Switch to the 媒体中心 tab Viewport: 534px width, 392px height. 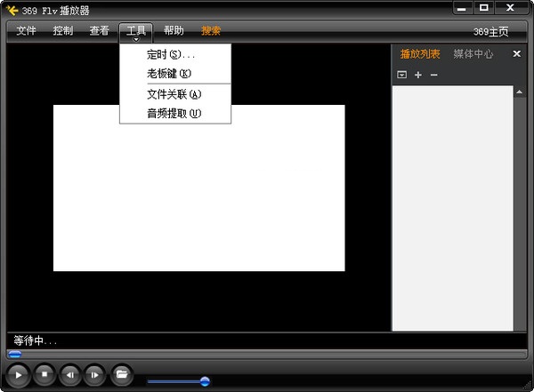[473, 54]
